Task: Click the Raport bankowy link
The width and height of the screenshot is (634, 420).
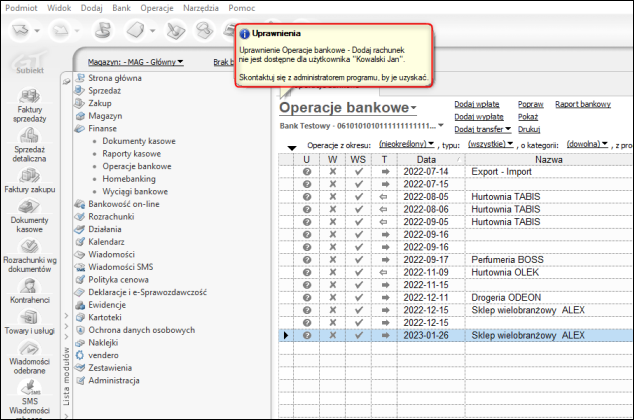Action: click(x=582, y=104)
